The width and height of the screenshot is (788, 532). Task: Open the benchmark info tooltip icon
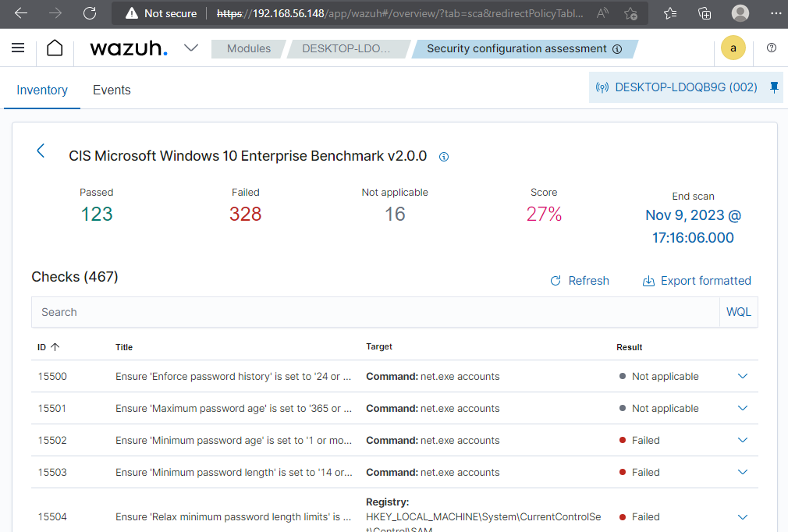pyautogui.click(x=443, y=157)
